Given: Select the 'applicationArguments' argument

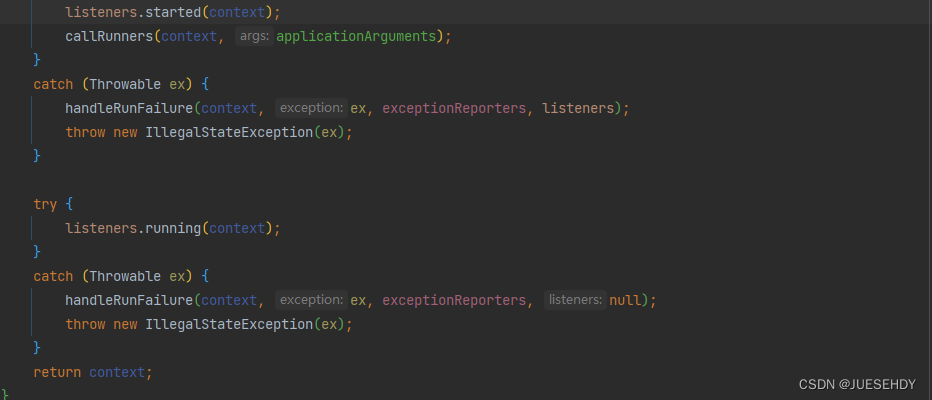Looking at the screenshot, I should click(x=356, y=36).
